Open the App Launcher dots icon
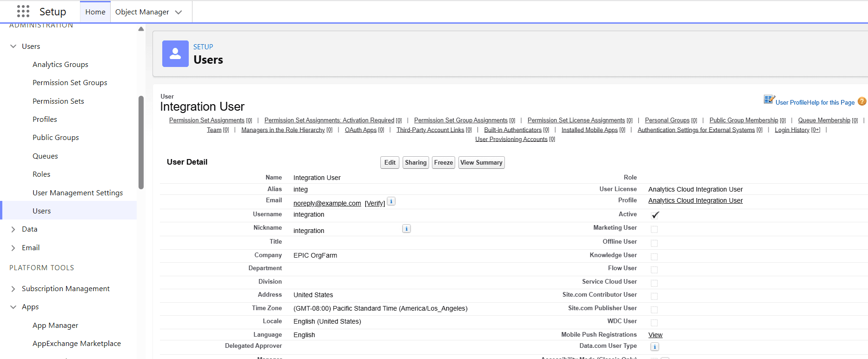This screenshot has height=359, width=868. coord(23,11)
